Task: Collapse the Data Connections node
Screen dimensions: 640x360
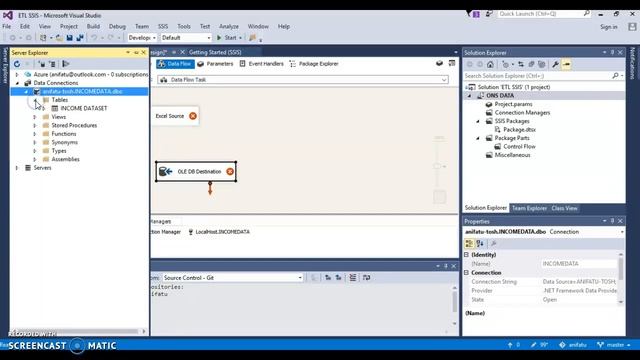Action: [x=17, y=83]
